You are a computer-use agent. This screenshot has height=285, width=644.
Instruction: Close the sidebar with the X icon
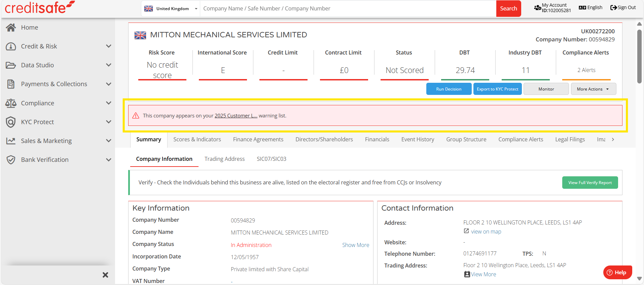(x=105, y=275)
